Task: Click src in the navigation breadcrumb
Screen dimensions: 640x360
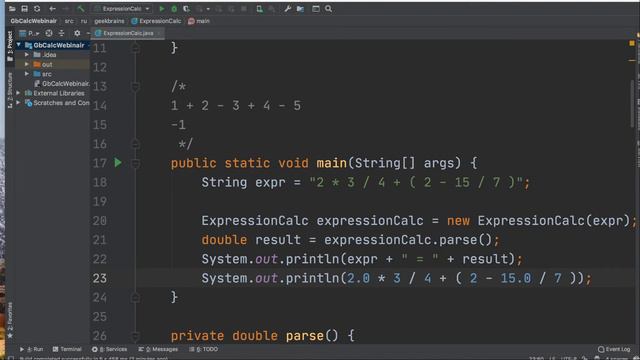Action: (69, 21)
